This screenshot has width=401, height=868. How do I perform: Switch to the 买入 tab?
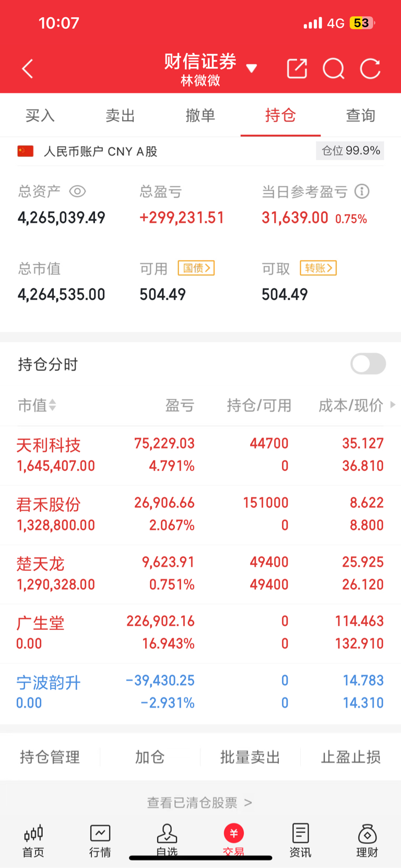pyautogui.click(x=40, y=115)
